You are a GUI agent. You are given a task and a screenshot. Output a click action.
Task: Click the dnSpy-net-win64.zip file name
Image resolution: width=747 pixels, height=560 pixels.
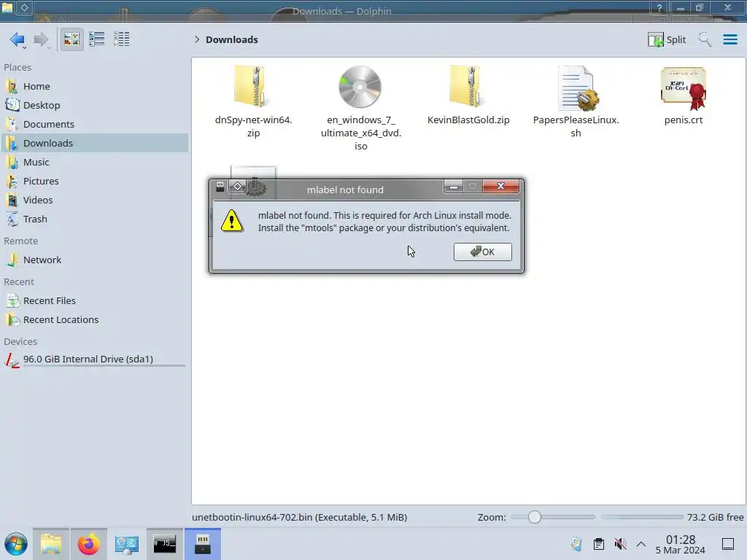click(253, 126)
